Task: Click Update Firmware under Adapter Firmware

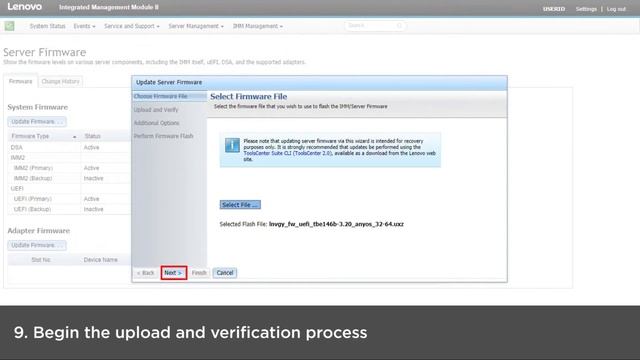Action: [37, 245]
